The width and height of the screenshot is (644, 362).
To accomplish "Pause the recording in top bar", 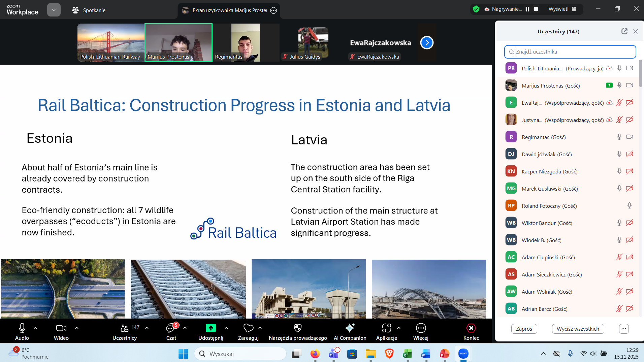I will 527,9.
